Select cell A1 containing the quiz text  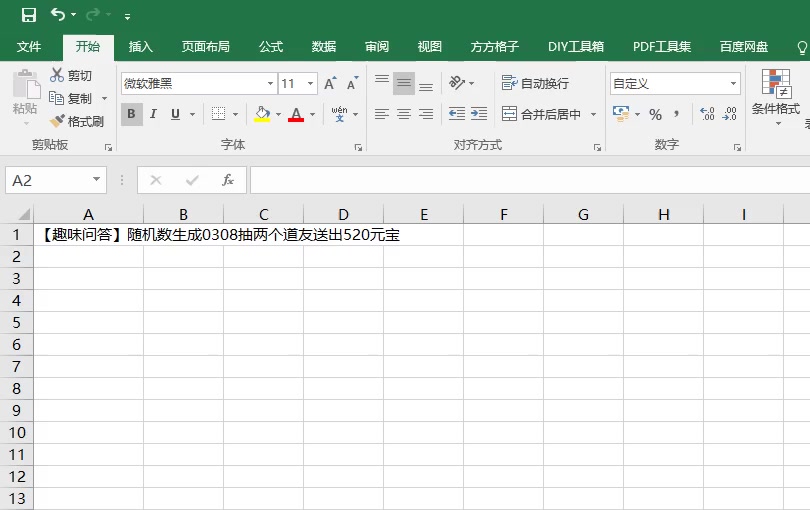88,236
